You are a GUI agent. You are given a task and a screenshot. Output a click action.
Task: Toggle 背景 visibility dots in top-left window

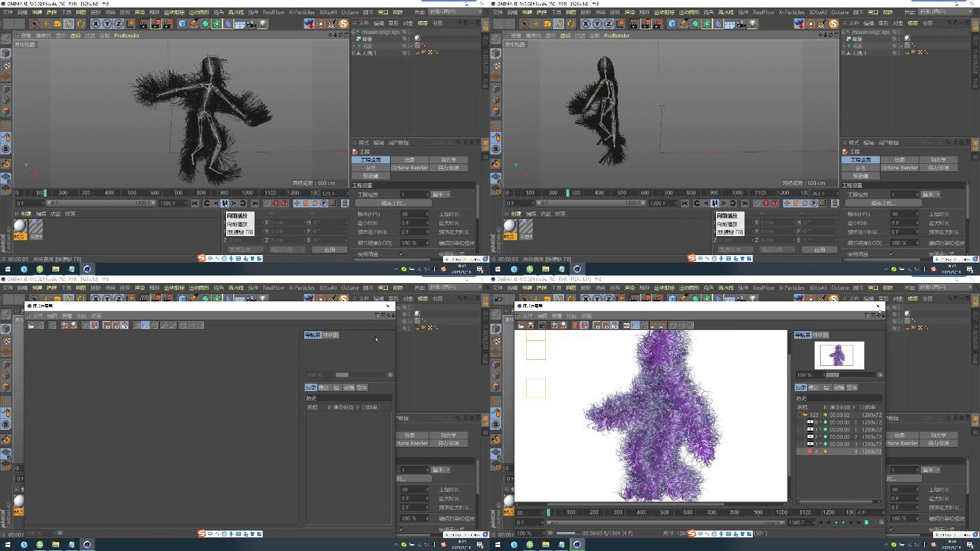pos(410,39)
